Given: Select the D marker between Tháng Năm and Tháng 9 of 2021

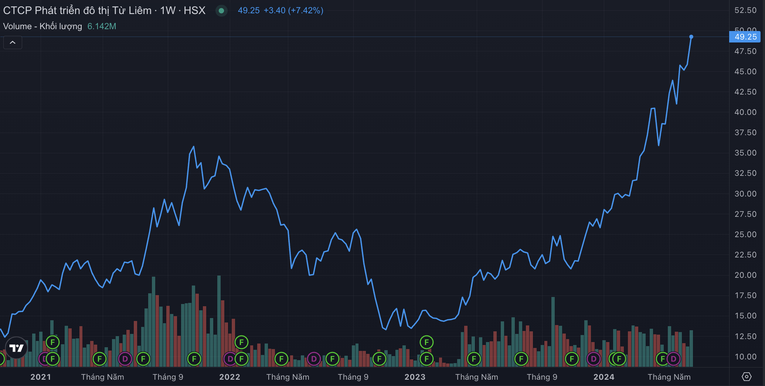Looking at the screenshot, I should (x=125, y=359).
